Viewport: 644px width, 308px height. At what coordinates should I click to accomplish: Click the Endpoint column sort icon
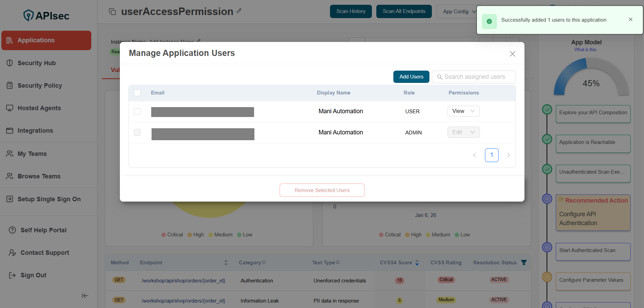coord(226,263)
